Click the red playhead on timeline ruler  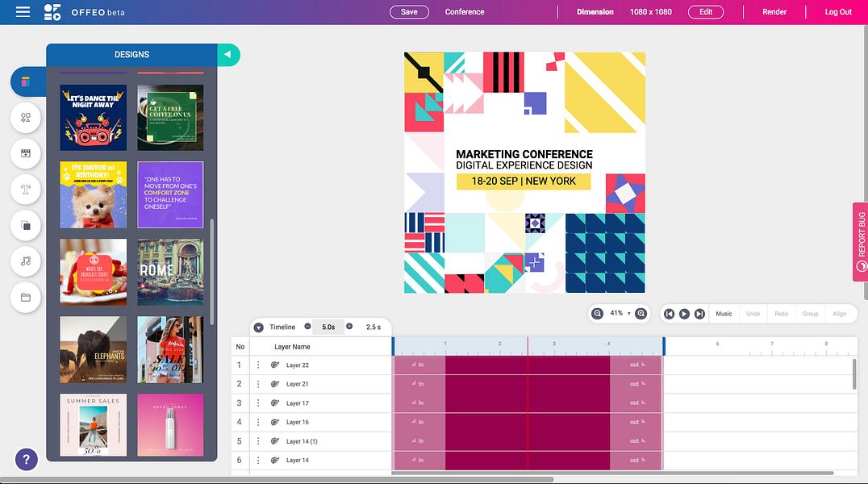point(528,346)
